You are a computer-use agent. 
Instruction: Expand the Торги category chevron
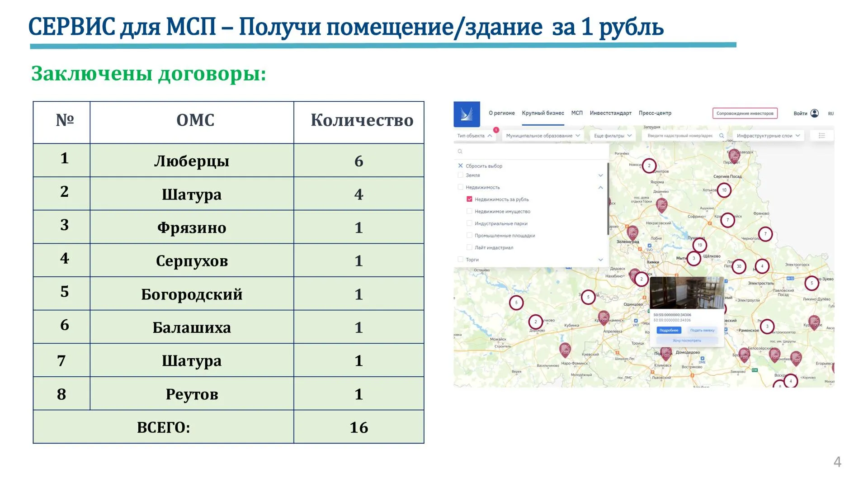pos(600,260)
